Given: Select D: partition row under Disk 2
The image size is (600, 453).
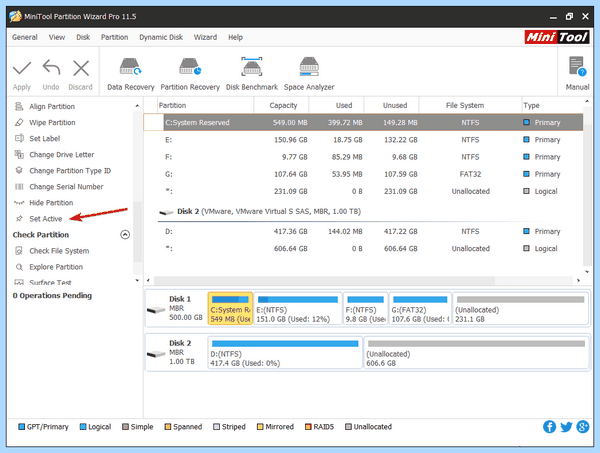Looking at the screenshot, I should pos(363,231).
